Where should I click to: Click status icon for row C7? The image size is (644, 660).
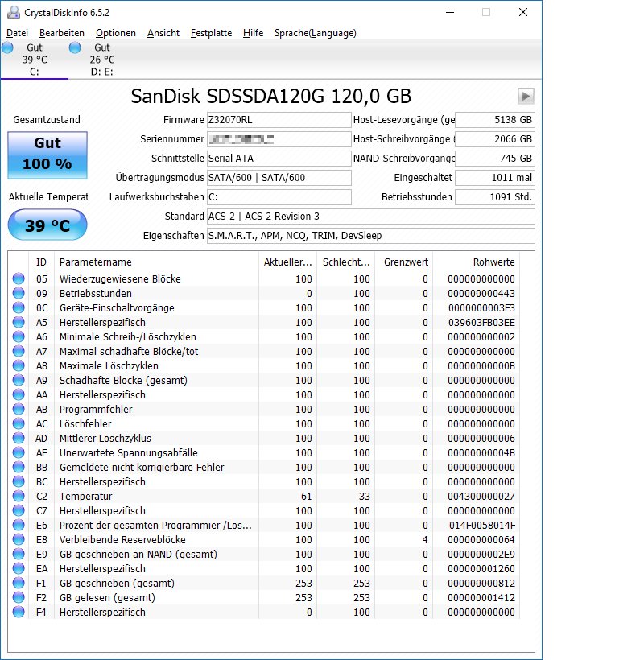(x=19, y=510)
